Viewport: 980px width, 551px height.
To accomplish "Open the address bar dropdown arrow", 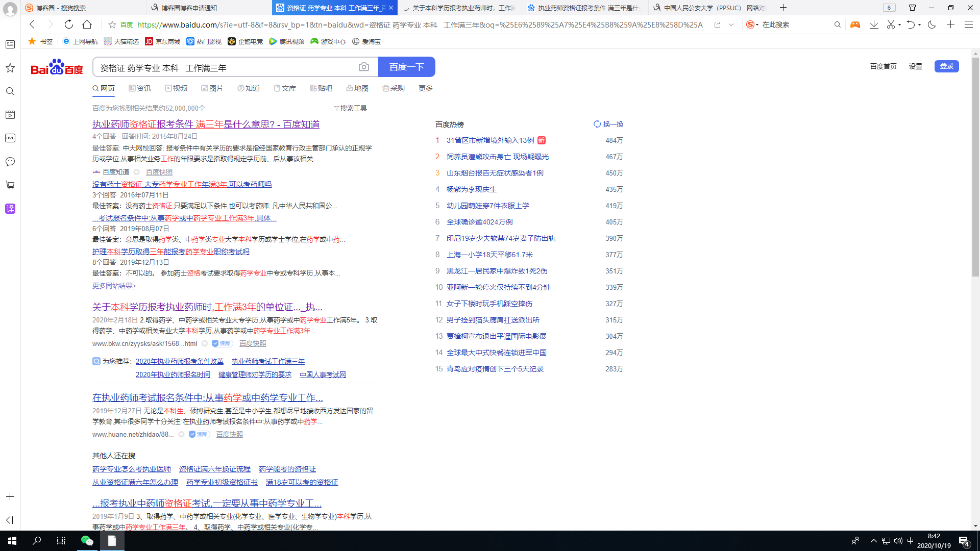I will 731,24.
